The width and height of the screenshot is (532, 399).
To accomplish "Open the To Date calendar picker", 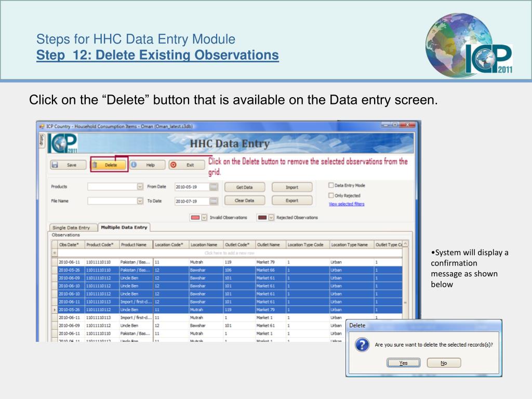I will click(214, 201).
